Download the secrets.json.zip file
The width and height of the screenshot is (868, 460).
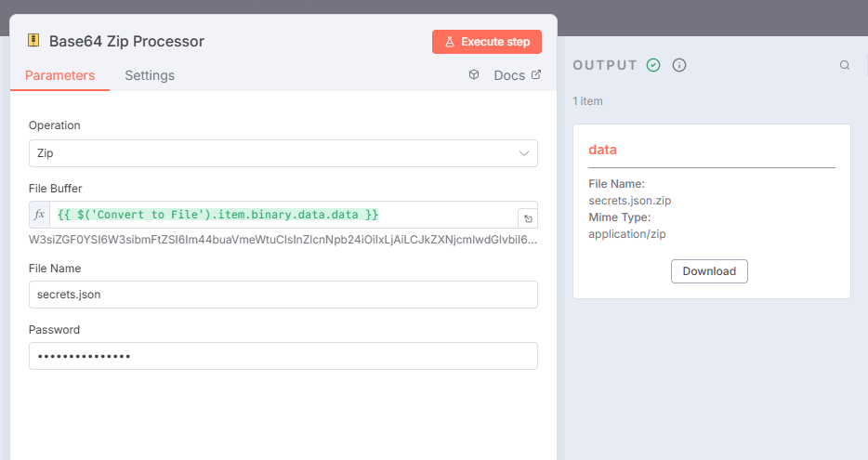coord(709,271)
